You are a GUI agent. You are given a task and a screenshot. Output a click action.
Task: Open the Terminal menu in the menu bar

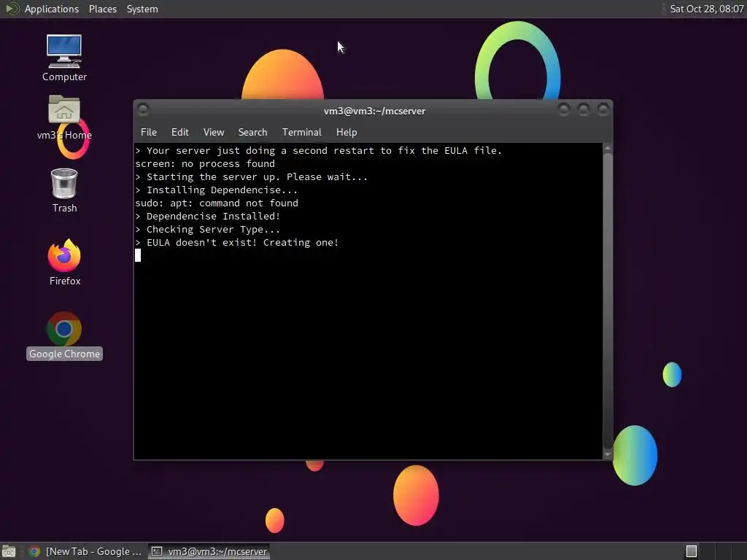point(301,133)
